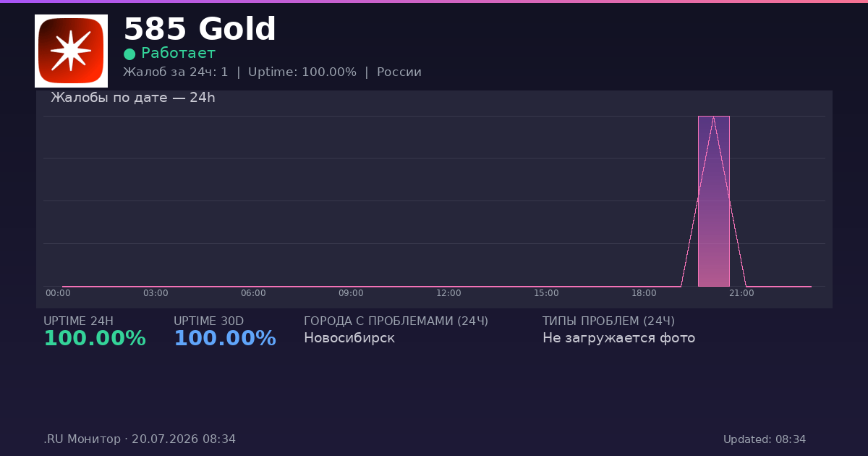868x456 pixels.
Task: Click the 06:00 axis label
Action: (x=253, y=293)
